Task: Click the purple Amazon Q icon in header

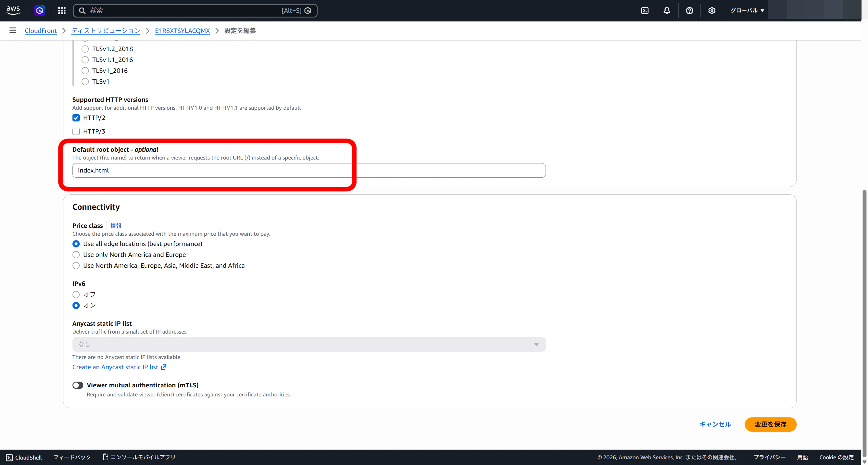Action: click(x=40, y=11)
